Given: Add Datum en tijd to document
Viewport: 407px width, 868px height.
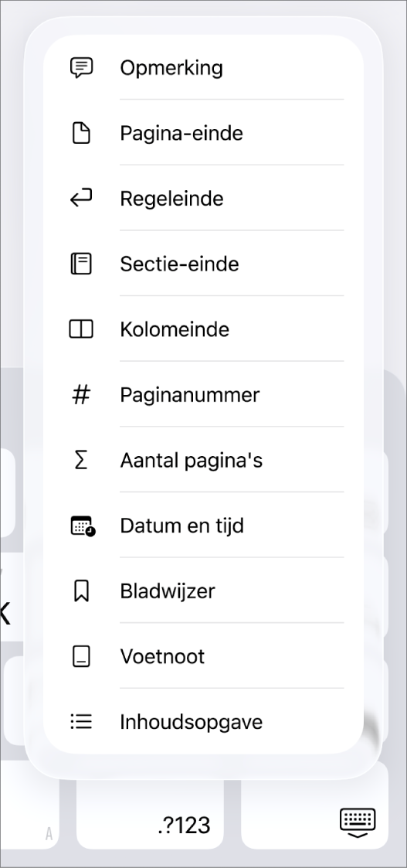Looking at the screenshot, I should 204,526.
